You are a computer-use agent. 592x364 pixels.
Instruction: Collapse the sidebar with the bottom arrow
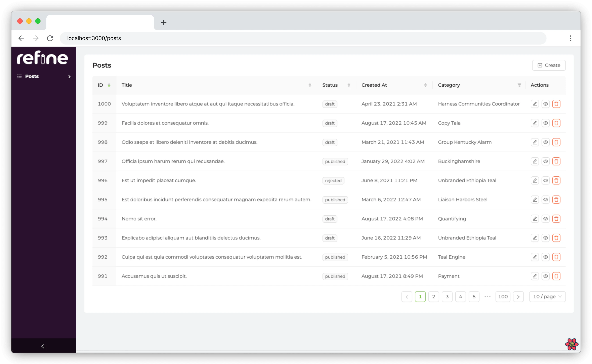pyautogui.click(x=43, y=346)
